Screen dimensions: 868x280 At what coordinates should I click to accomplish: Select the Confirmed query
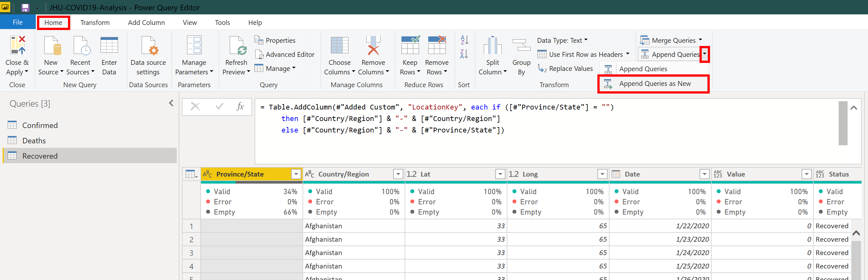[90, 125]
